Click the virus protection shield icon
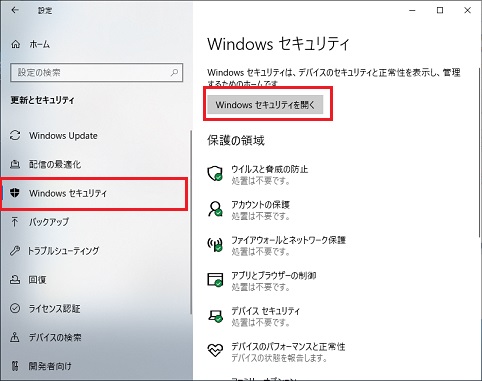Screen dimensions: 482x381 point(215,173)
